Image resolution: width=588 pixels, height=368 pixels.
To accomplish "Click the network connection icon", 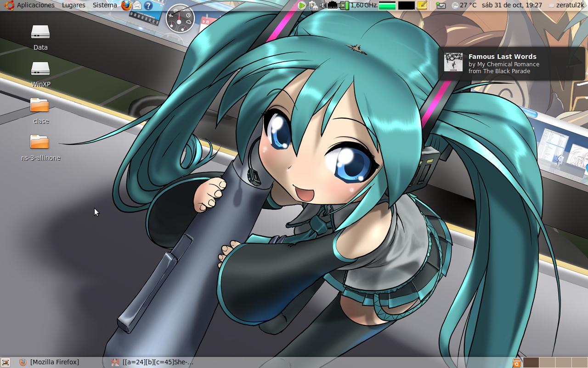I will coord(332,6).
